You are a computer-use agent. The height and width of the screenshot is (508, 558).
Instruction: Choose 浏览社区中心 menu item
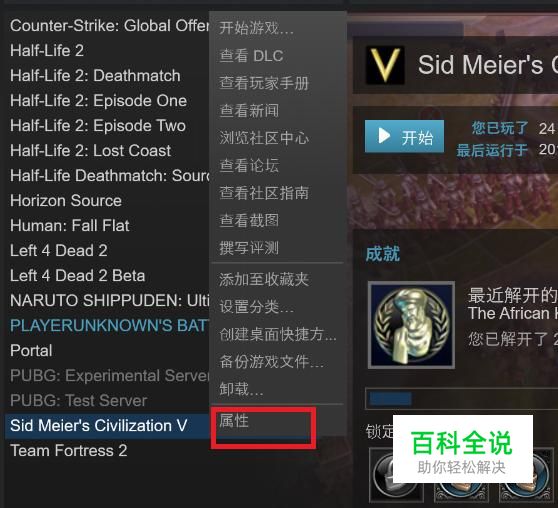pos(264,138)
